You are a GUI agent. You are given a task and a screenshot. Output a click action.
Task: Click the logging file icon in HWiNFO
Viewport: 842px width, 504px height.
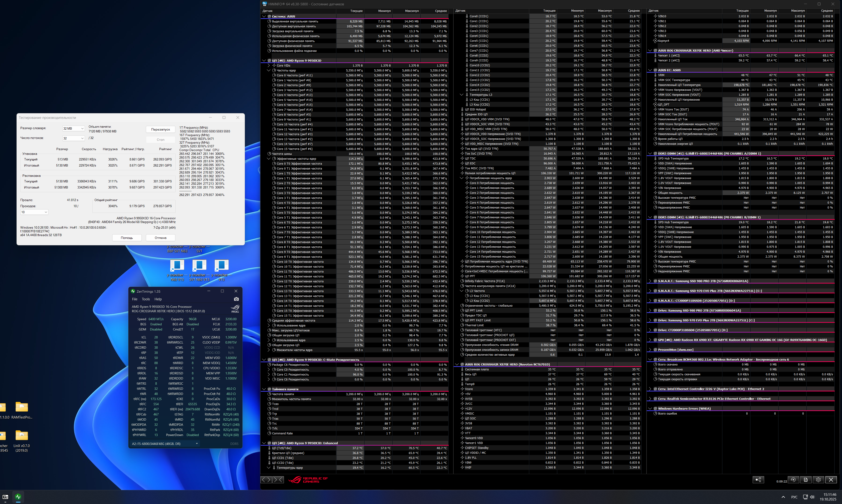806,479
